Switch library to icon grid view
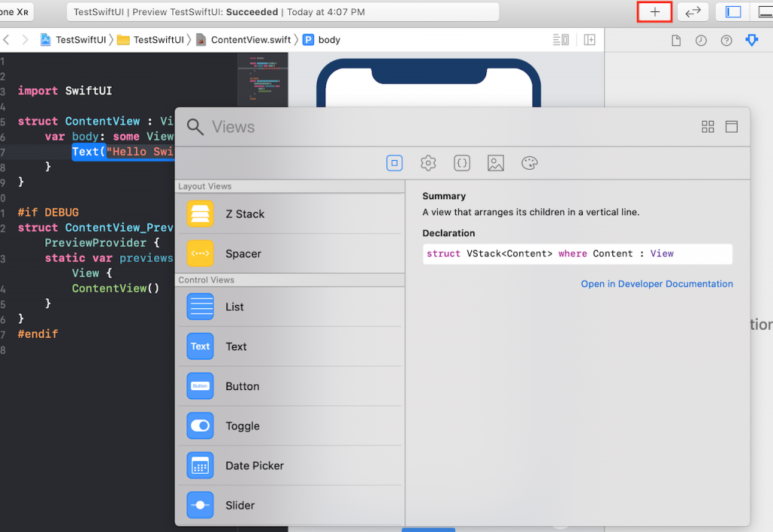The height and width of the screenshot is (532, 773). click(708, 127)
